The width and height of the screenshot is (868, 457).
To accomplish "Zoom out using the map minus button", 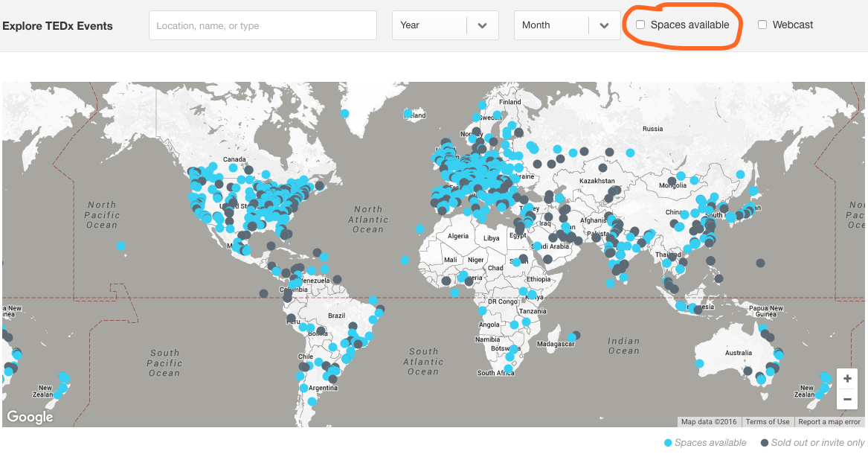I will point(847,399).
